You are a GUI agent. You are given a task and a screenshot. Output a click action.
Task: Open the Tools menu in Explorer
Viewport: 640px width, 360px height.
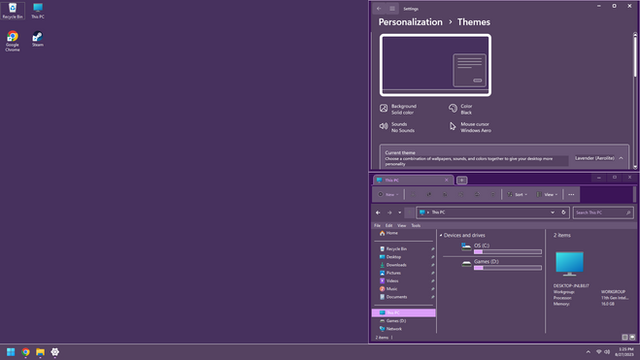(x=416, y=225)
